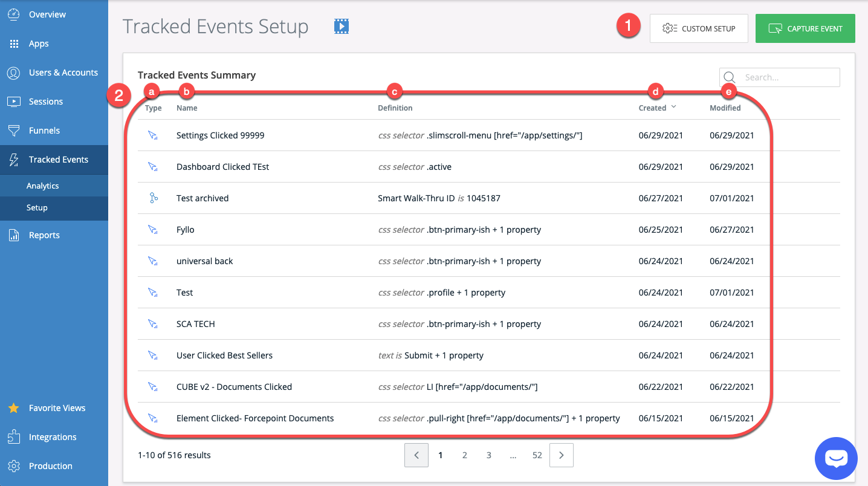Screen dimensions: 868x486
Task: Click Smart Walk-Thru icon for Test archived
Action: click(x=154, y=198)
